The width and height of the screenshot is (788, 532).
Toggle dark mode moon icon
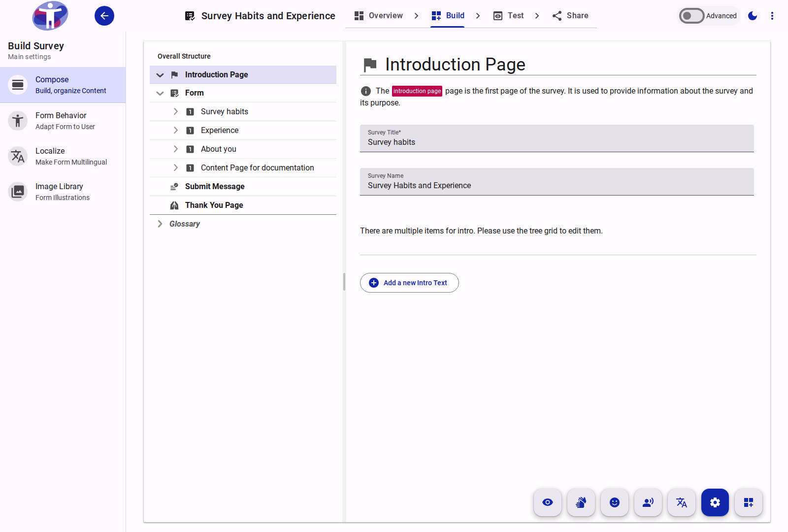[x=753, y=16]
